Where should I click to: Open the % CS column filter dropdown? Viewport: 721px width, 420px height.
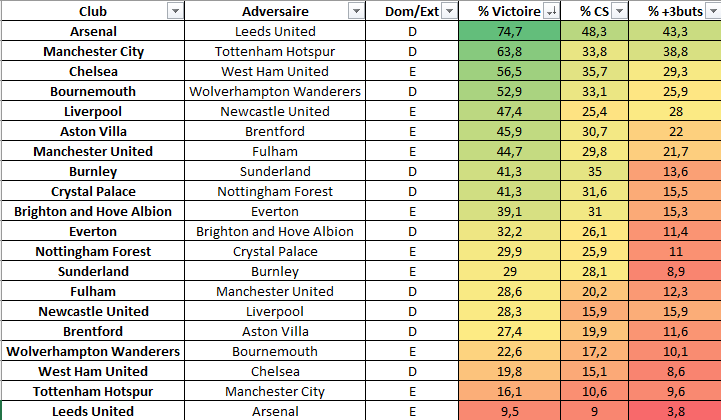(620, 12)
